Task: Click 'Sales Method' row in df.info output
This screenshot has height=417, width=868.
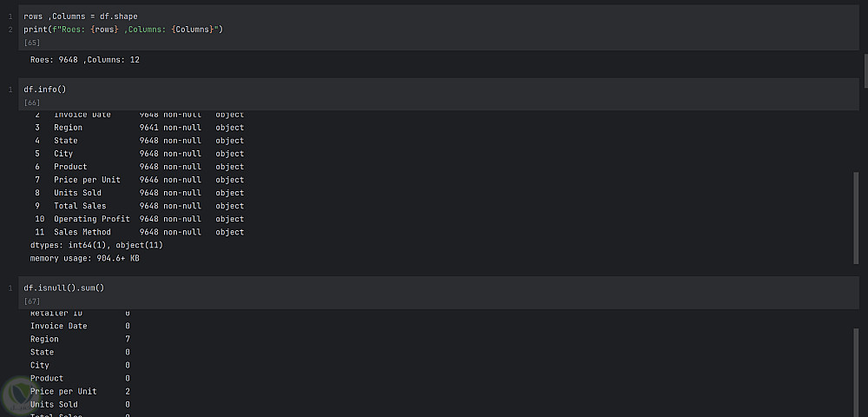Action: pos(82,232)
